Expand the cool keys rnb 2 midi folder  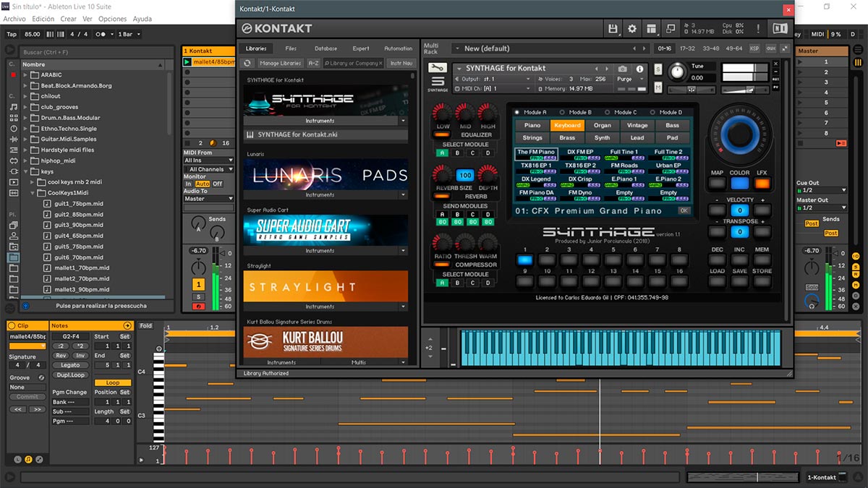coord(33,182)
